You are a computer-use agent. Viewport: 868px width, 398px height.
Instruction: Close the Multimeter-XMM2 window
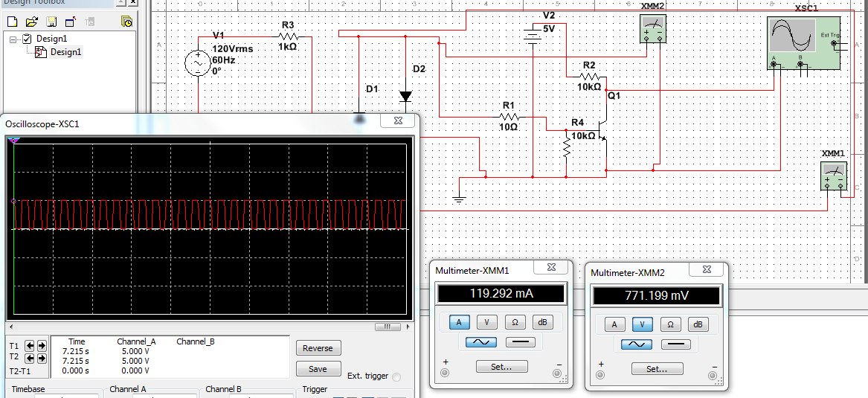706,269
